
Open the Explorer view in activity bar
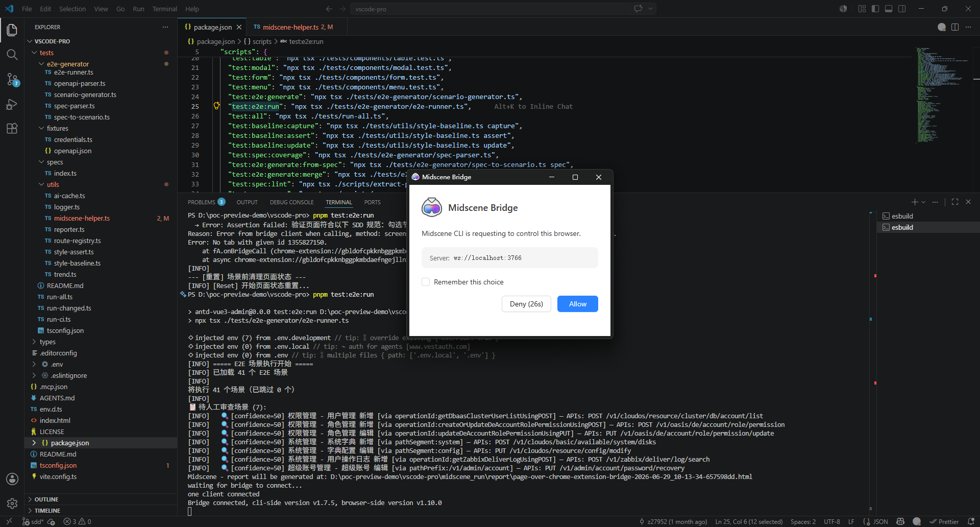click(12, 30)
